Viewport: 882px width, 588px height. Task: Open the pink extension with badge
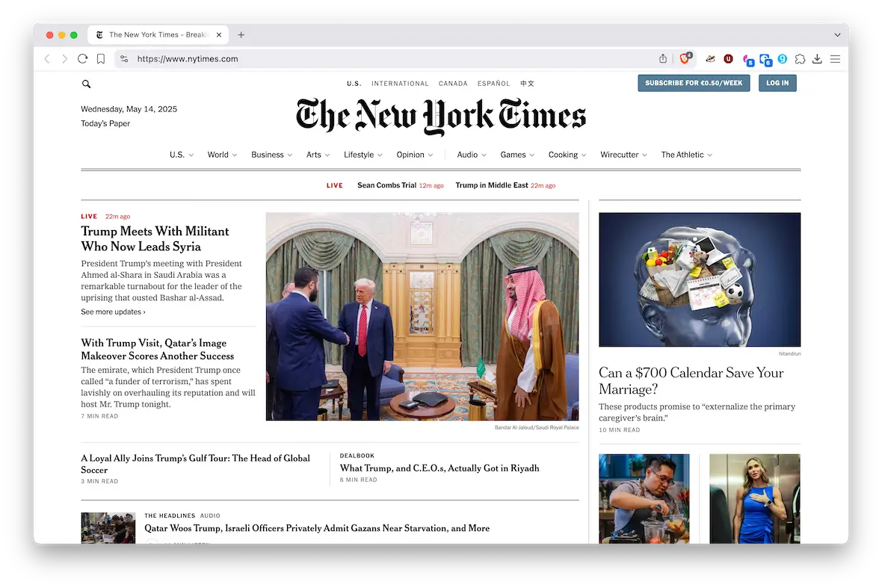click(748, 59)
